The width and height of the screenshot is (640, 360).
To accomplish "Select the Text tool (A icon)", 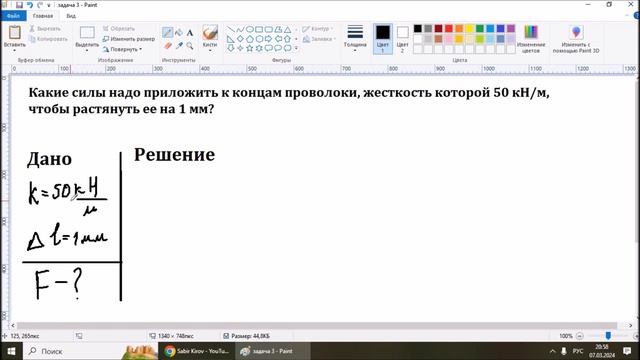I will tap(190, 33).
